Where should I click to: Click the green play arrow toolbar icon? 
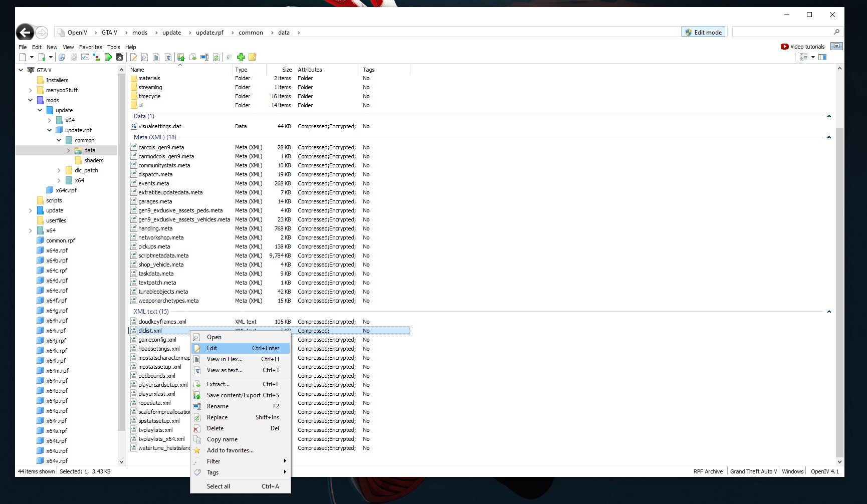108,57
